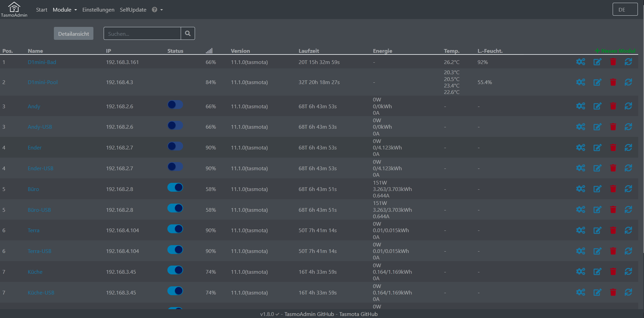644x318 pixels.
Task: Refresh the Terra-USB row
Action: click(x=628, y=251)
